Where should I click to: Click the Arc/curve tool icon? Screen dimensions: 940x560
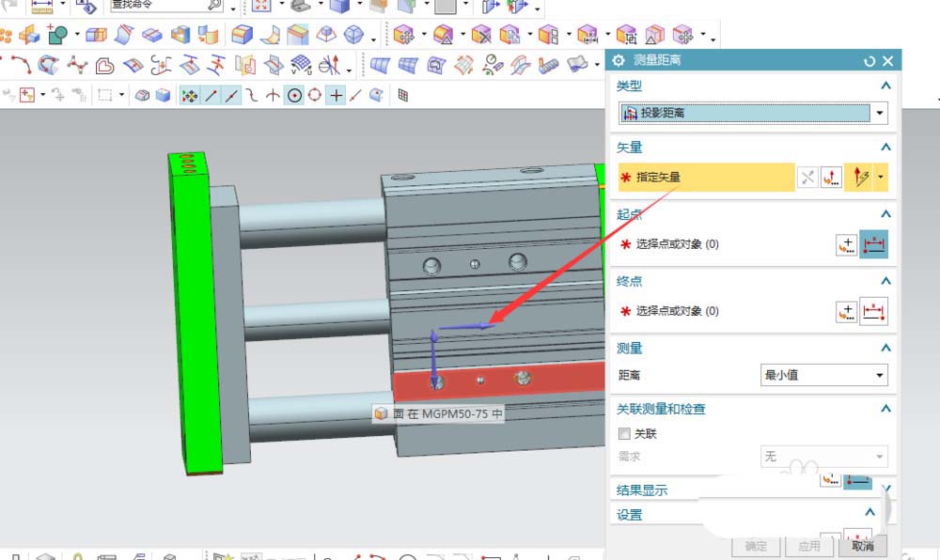pyautogui.click(x=21, y=65)
